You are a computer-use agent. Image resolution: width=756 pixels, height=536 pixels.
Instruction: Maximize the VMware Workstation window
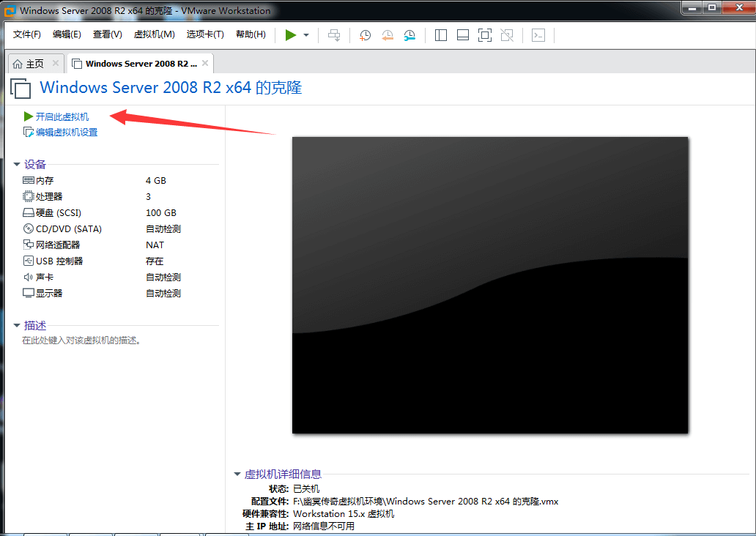pyautogui.click(x=711, y=8)
